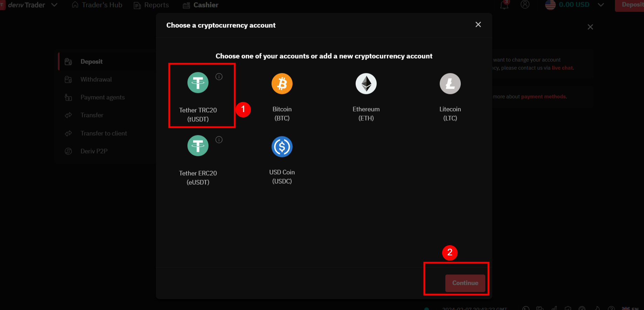
Task: Open the payment methods link
Action: click(543, 97)
